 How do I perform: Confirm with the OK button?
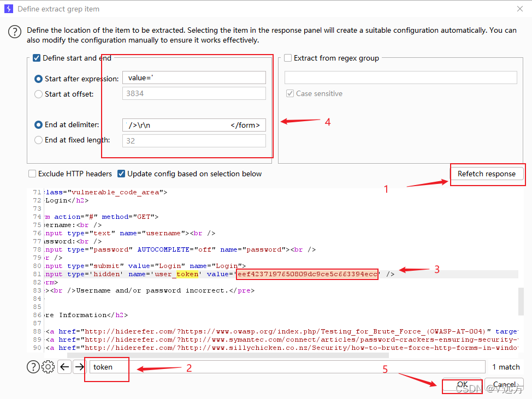[x=462, y=384]
